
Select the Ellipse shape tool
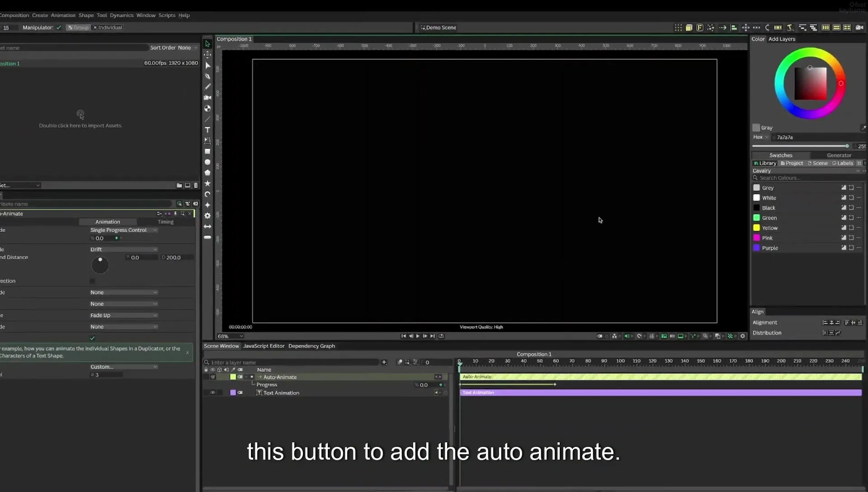point(208,162)
